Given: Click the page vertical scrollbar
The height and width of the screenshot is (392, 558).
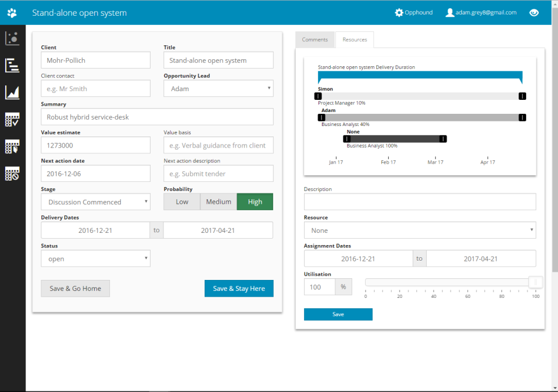Looking at the screenshot, I should [555, 141].
